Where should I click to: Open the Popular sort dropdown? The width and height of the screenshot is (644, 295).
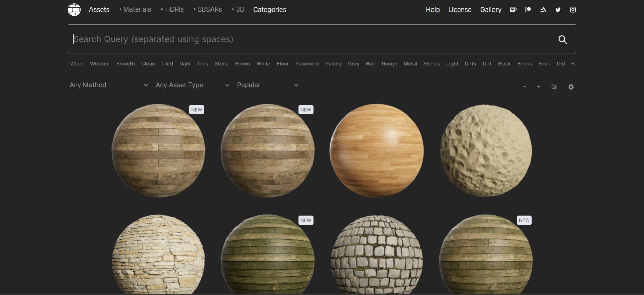267,85
